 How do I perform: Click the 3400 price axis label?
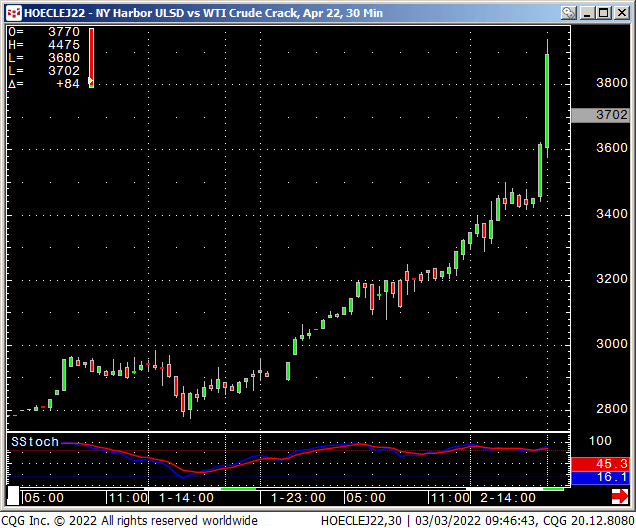[612, 214]
